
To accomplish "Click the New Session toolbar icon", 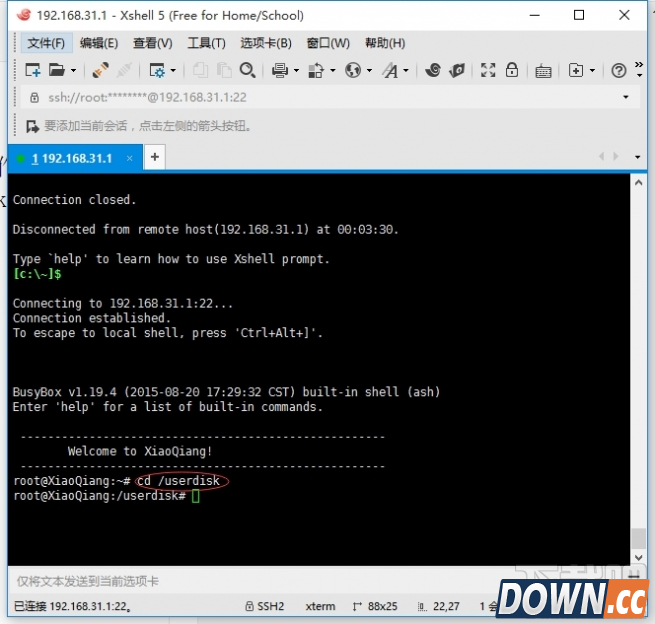I will click(33, 70).
